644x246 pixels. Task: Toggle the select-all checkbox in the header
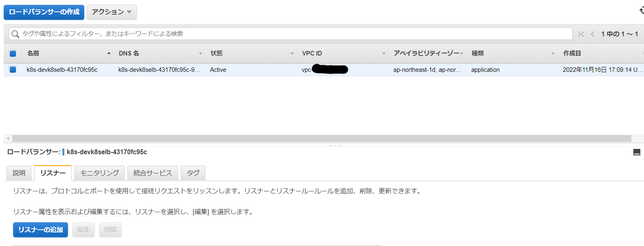(x=13, y=53)
